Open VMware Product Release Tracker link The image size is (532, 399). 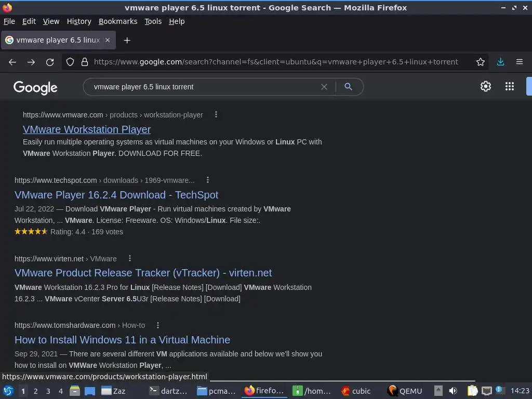coord(143,273)
